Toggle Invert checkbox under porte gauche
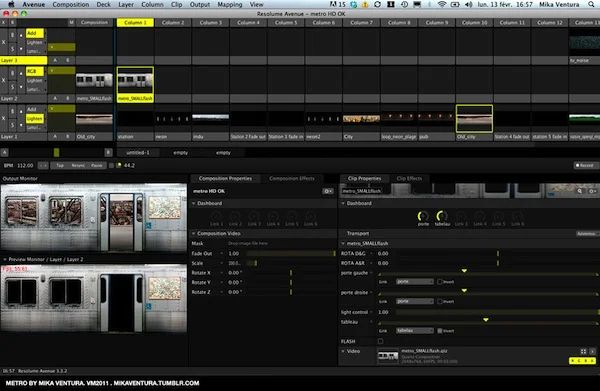Viewport: 600px width, 391px height. (440, 282)
